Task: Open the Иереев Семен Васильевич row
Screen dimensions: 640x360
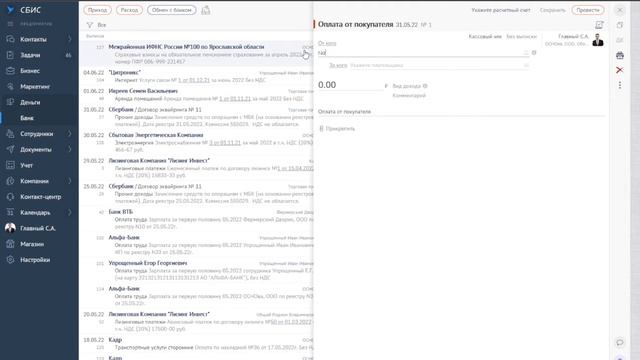Action: [x=196, y=95]
